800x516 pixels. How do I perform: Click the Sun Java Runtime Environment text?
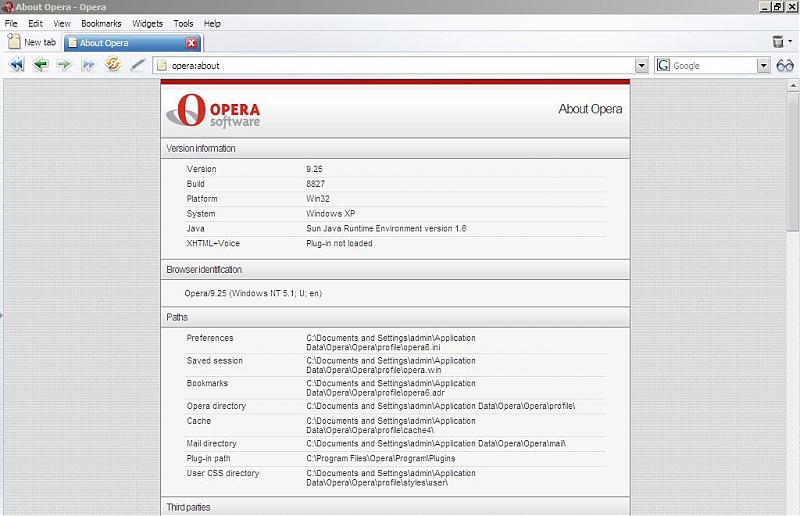pos(386,229)
